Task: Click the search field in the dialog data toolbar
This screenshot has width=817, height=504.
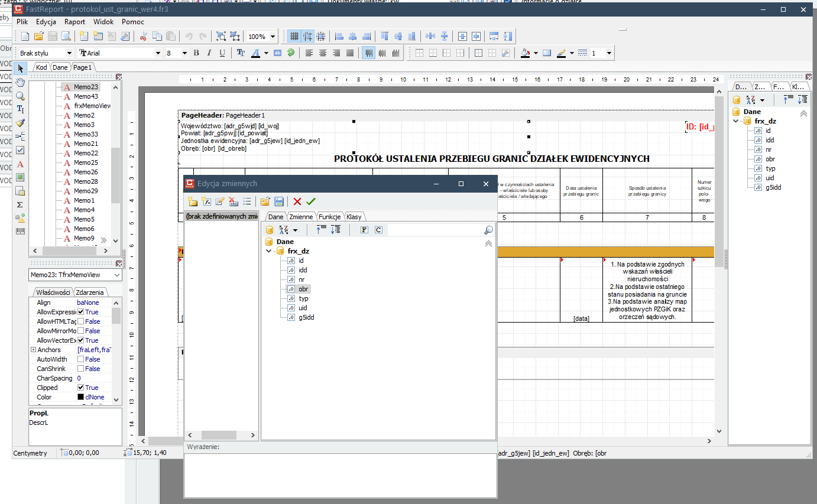Action: 435,230
